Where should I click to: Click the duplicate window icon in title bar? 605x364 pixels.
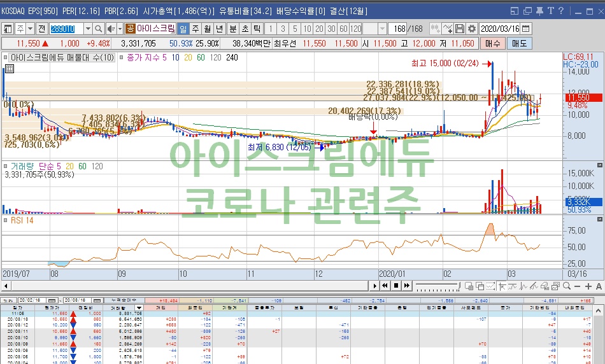tap(527, 11)
